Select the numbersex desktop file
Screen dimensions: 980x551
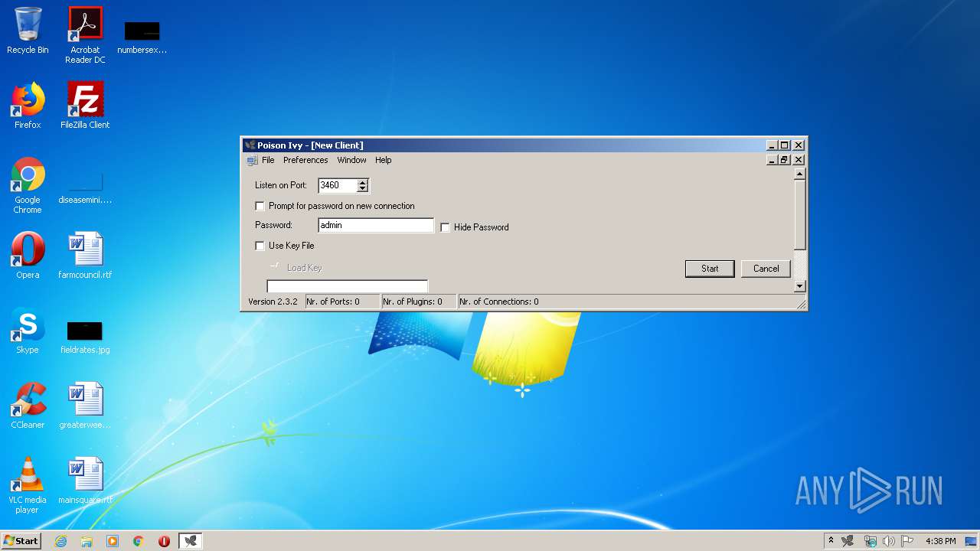tap(142, 38)
